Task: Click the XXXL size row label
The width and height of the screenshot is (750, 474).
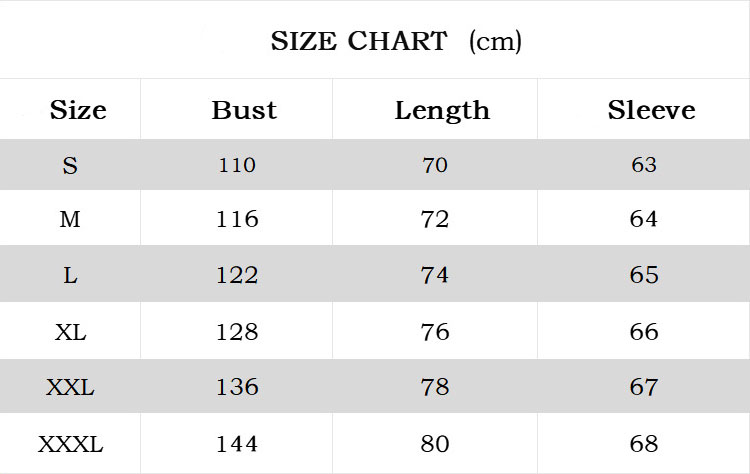Action: point(70,443)
